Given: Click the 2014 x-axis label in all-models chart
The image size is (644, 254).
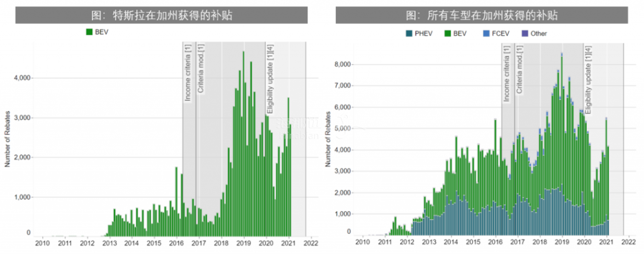Looking at the screenshot, I should coord(452,243).
